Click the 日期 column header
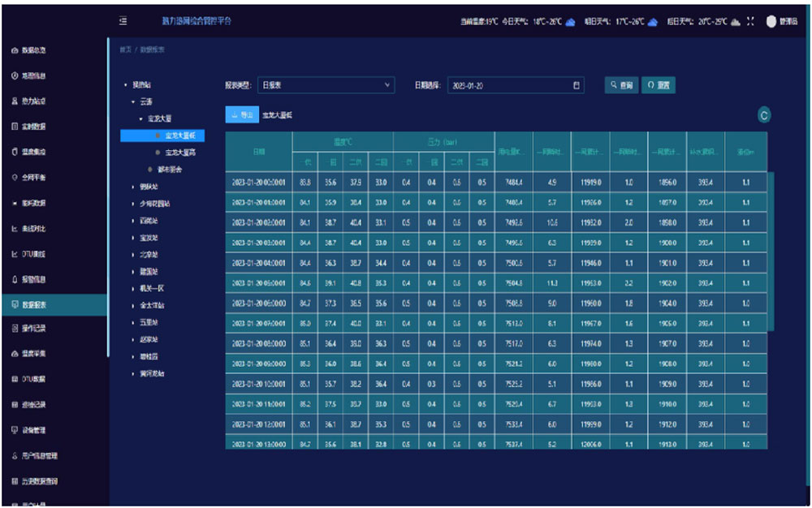The image size is (812, 508). click(x=259, y=152)
